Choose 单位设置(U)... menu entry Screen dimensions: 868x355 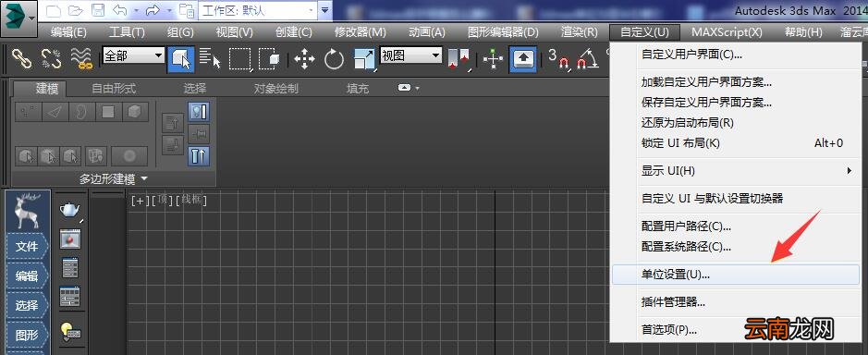pyautogui.click(x=736, y=275)
